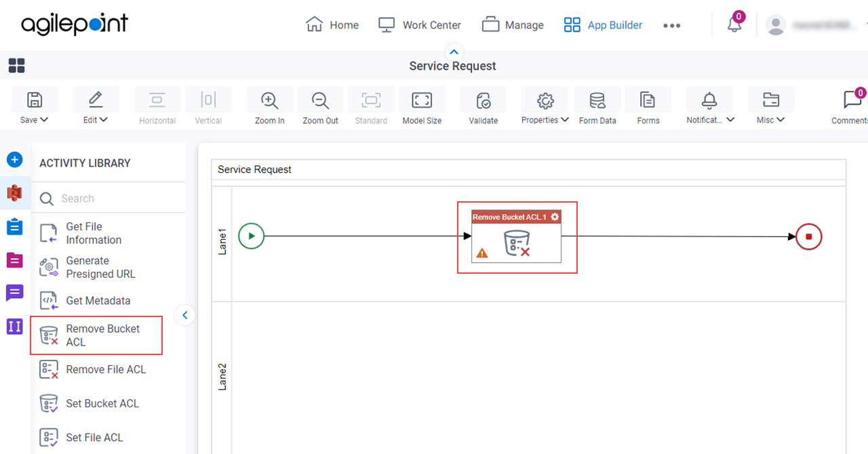This screenshot has width=868, height=454.
Task: Select the purple columns sidebar icon
Action: pyautogui.click(x=14, y=327)
